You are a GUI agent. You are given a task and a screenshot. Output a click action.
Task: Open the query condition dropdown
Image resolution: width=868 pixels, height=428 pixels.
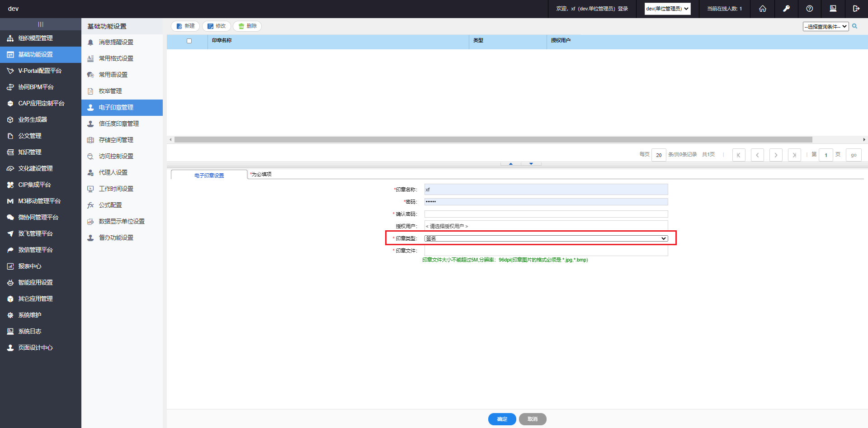pos(826,27)
